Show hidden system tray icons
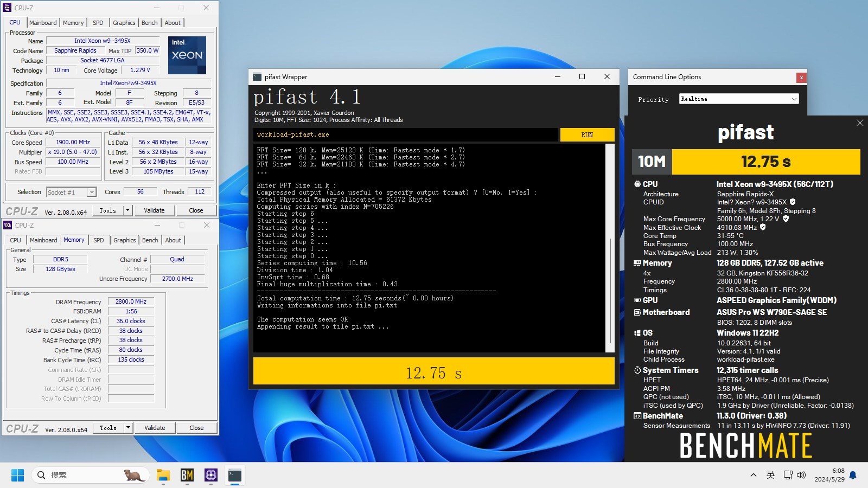This screenshot has height=488, width=868. click(x=754, y=476)
